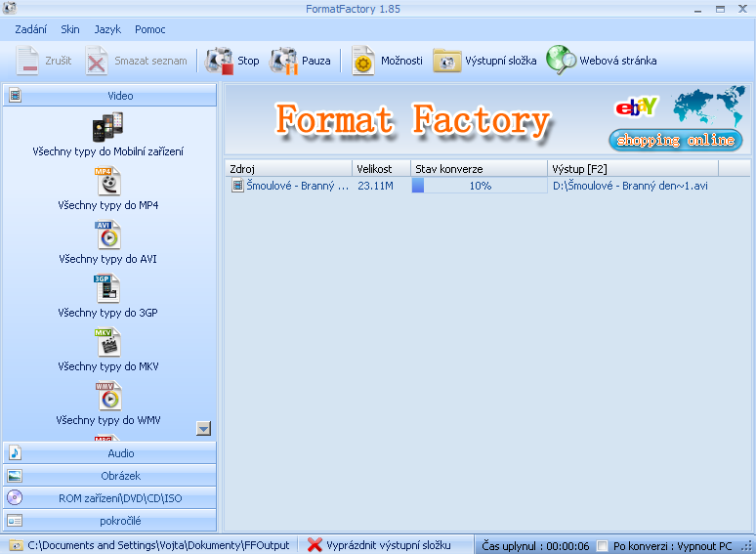Collapse the Video section header
This screenshot has height=554, width=756.
click(109, 96)
